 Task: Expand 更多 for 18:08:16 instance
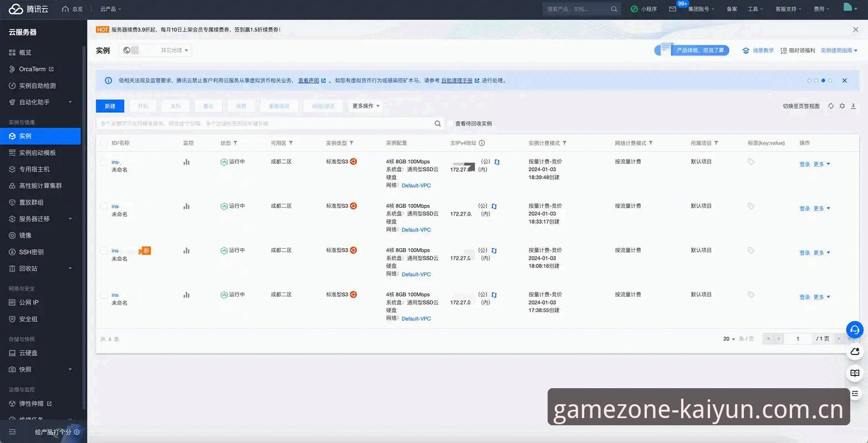click(821, 253)
